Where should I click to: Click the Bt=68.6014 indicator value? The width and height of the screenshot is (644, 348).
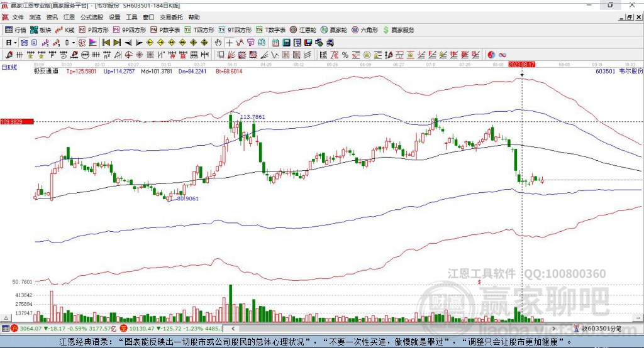[x=229, y=72]
